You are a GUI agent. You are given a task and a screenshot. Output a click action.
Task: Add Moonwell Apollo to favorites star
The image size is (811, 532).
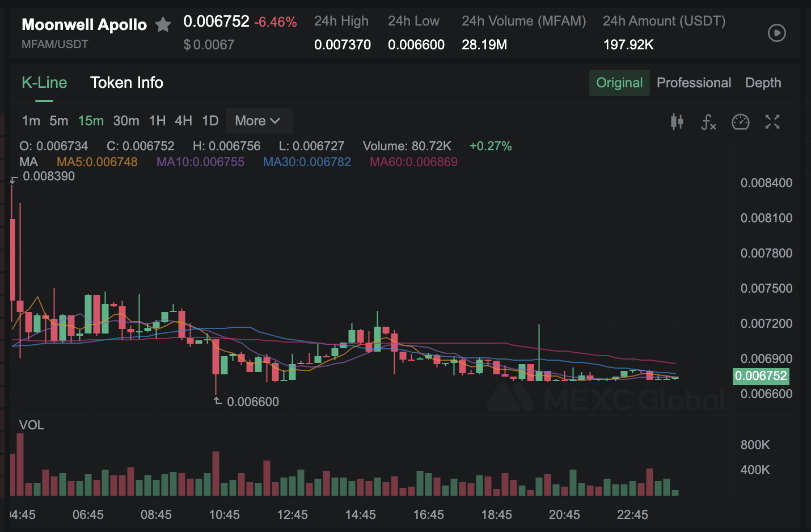[163, 24]
